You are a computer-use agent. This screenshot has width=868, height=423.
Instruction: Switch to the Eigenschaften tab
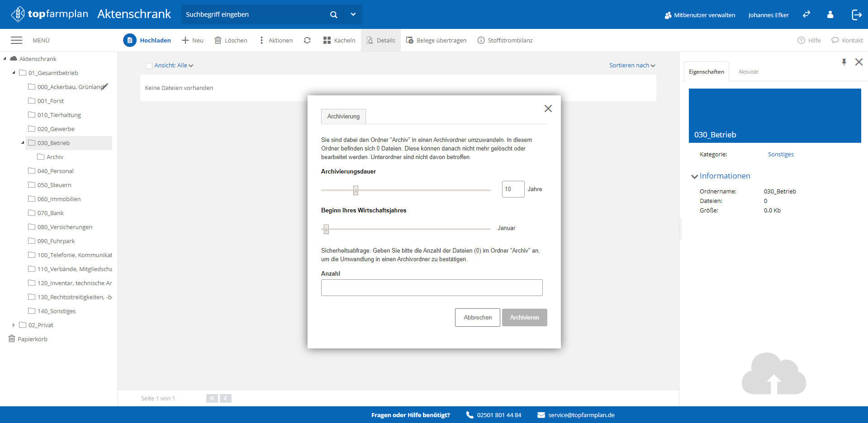tap(706, 72)
